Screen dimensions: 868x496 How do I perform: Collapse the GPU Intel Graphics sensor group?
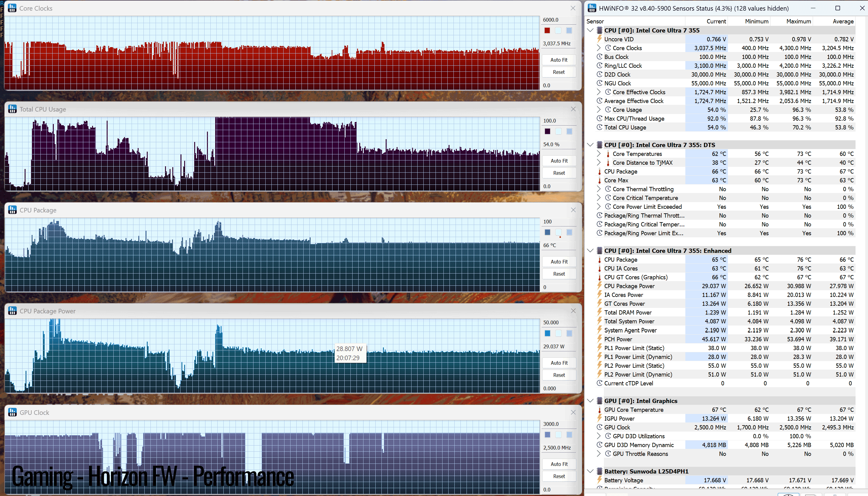tap(590, 401)
